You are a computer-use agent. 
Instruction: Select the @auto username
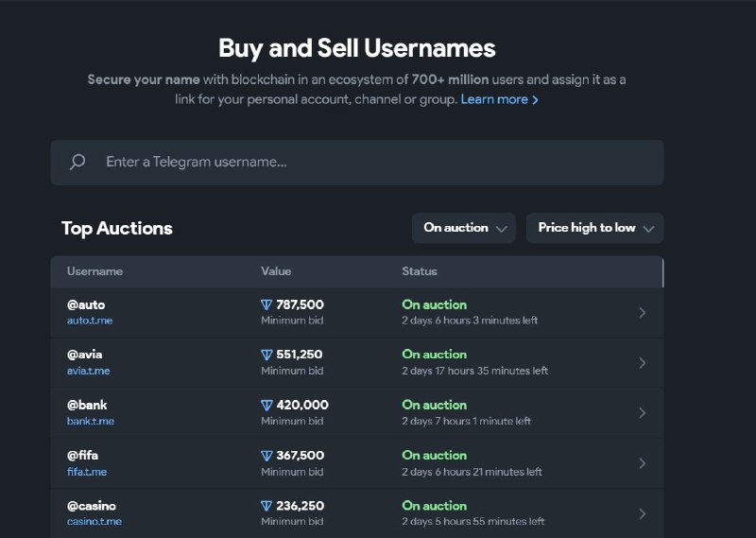86,305
